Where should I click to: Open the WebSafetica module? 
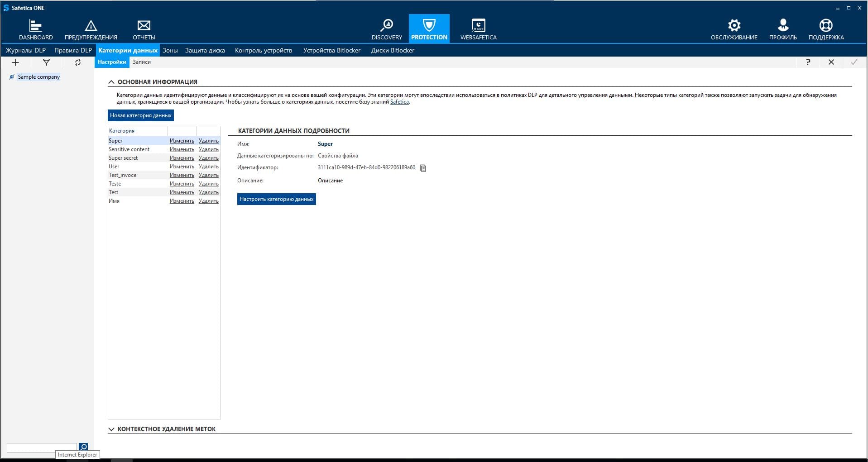point(478,29)
